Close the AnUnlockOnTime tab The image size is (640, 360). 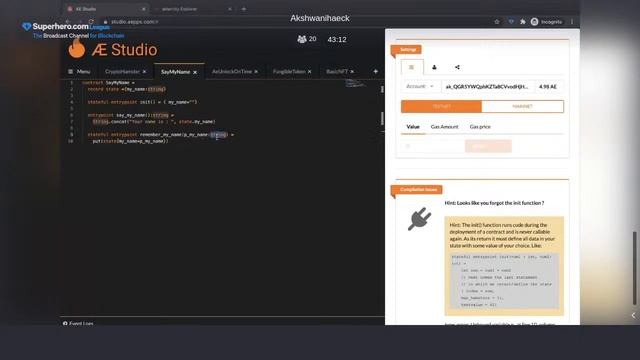pyautogui.click(x=256, y=72)
